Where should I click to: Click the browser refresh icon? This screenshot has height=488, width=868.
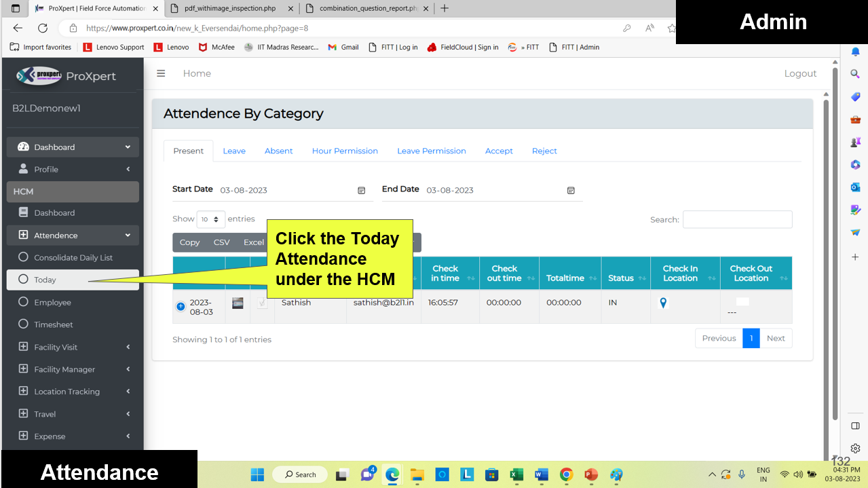[x=43, y=29]
